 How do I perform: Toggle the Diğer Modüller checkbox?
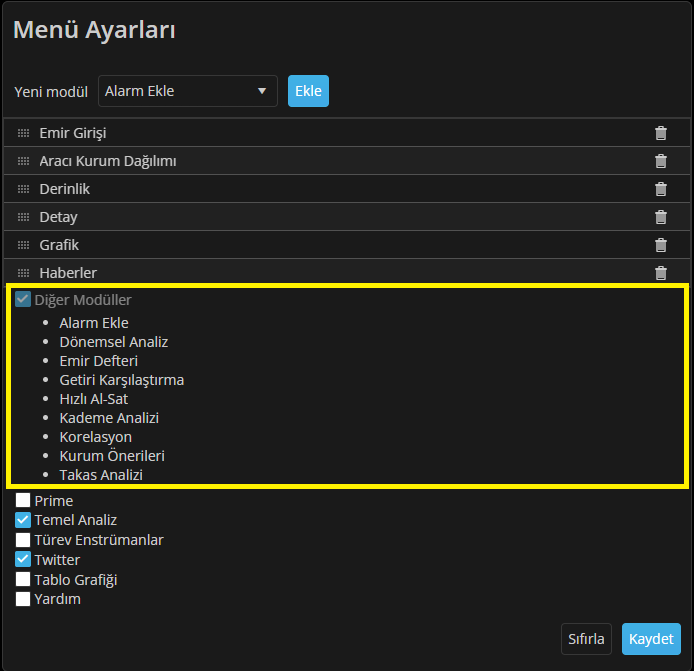[x=23, y=299]
